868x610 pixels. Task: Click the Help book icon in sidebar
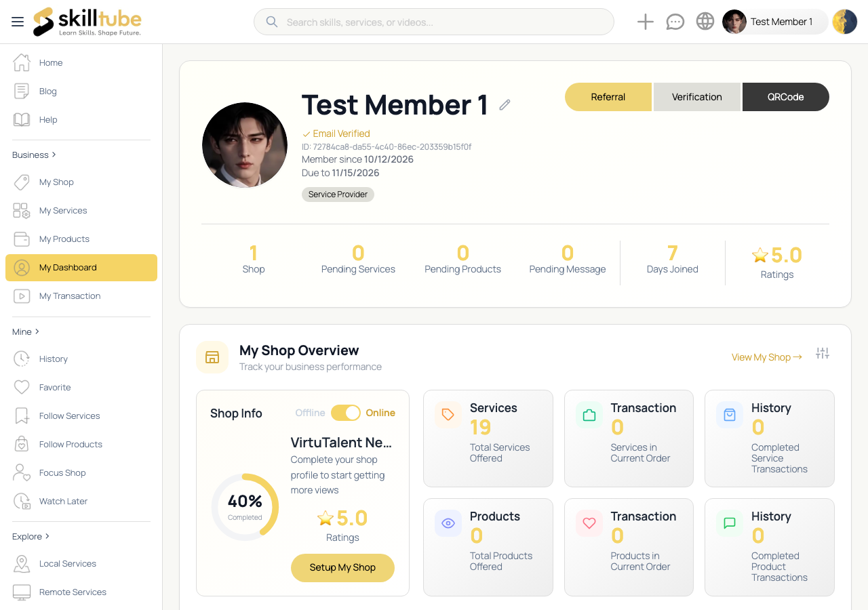point(22,119)
